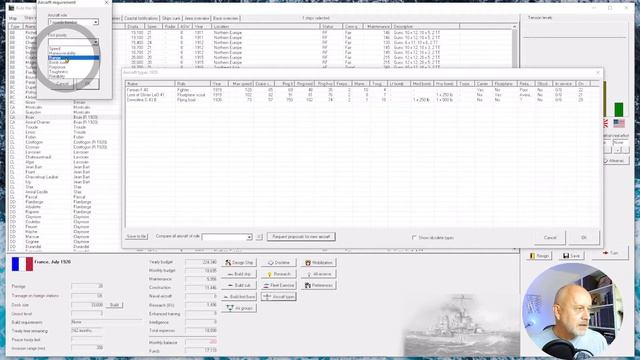Open the Research button with lightbulb
Screen dimensions: 640x360
coord(278,274)
